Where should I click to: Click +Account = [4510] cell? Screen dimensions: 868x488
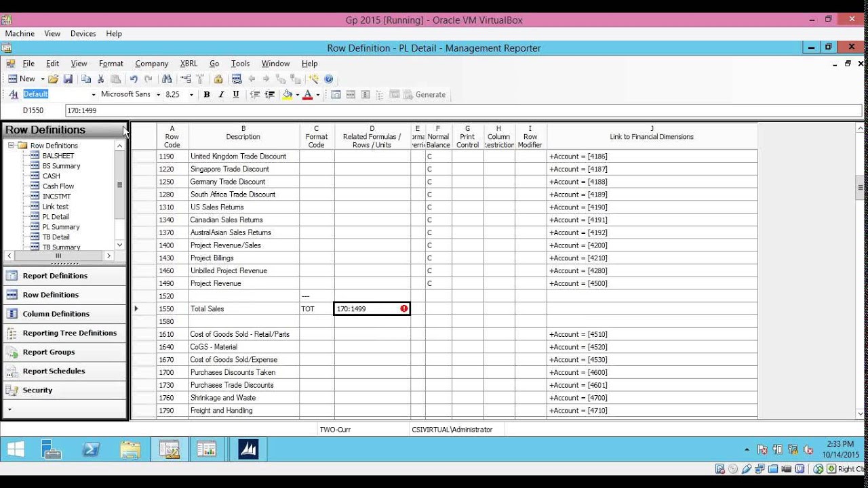(652, 334)
